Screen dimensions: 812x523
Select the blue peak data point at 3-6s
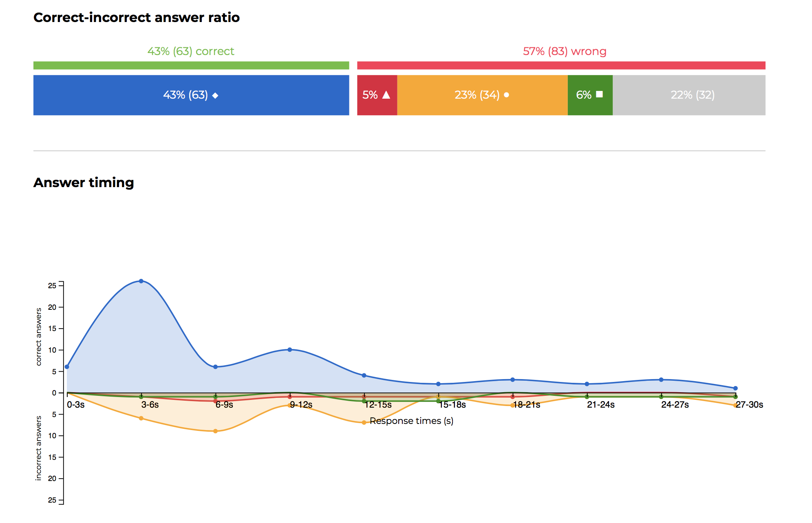(141, 281)
